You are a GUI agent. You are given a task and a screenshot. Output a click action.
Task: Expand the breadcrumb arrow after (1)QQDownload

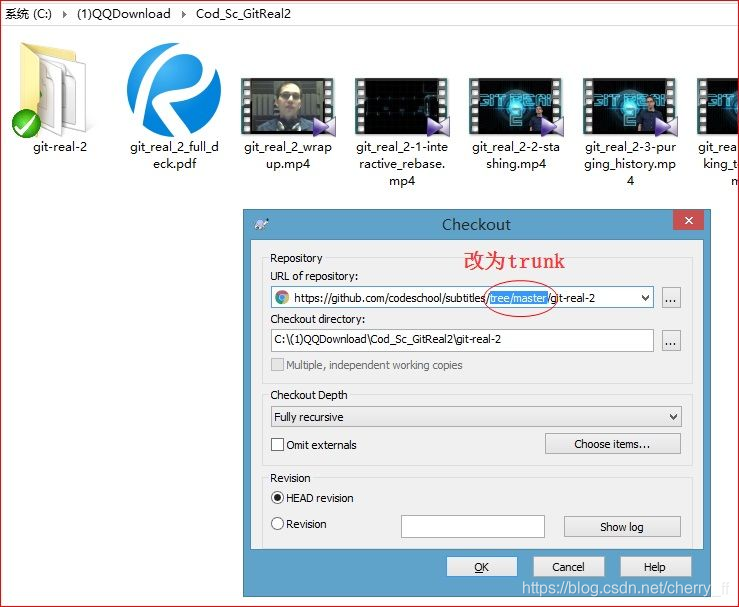[184, 14]
